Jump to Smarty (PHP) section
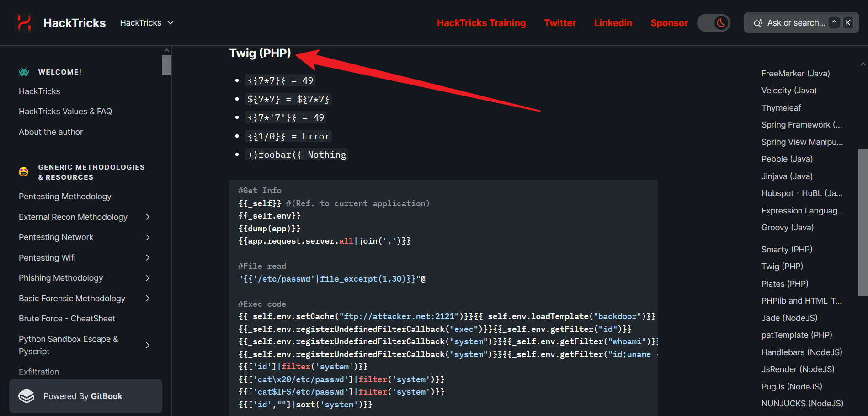This screenshot has height=416, width=868. pos(787,250)
